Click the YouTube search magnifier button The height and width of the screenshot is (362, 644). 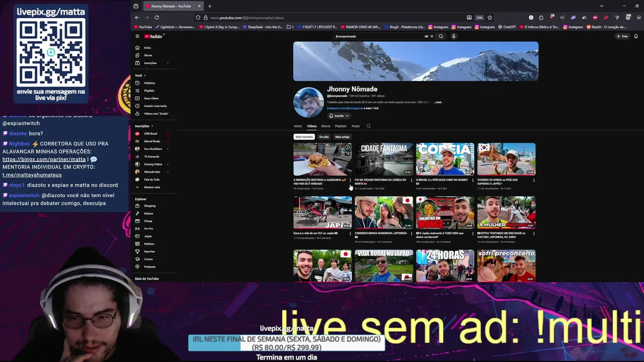(x=441, y=36)
